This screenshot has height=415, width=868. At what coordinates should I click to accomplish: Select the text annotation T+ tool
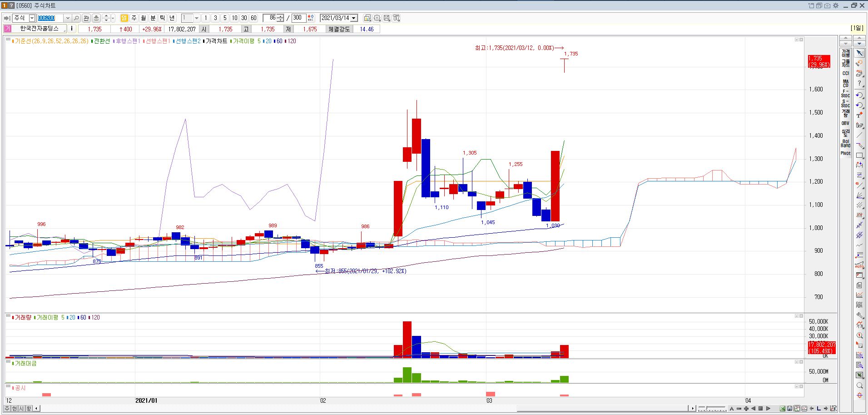click(859, 115)
